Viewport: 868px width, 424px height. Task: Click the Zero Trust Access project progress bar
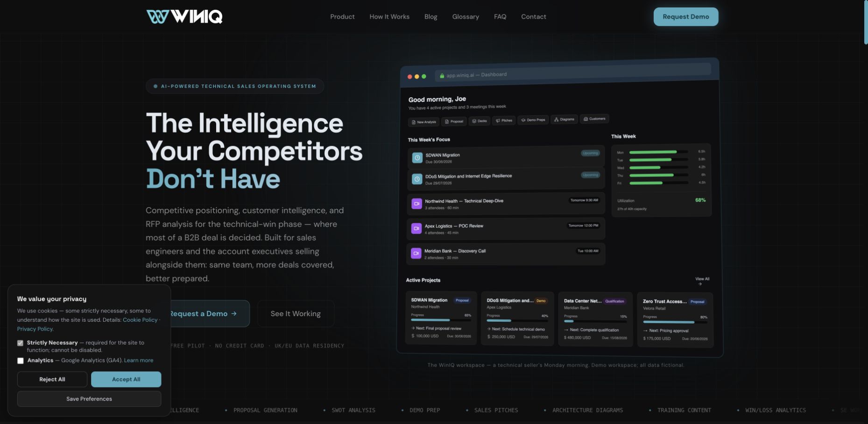675,322
